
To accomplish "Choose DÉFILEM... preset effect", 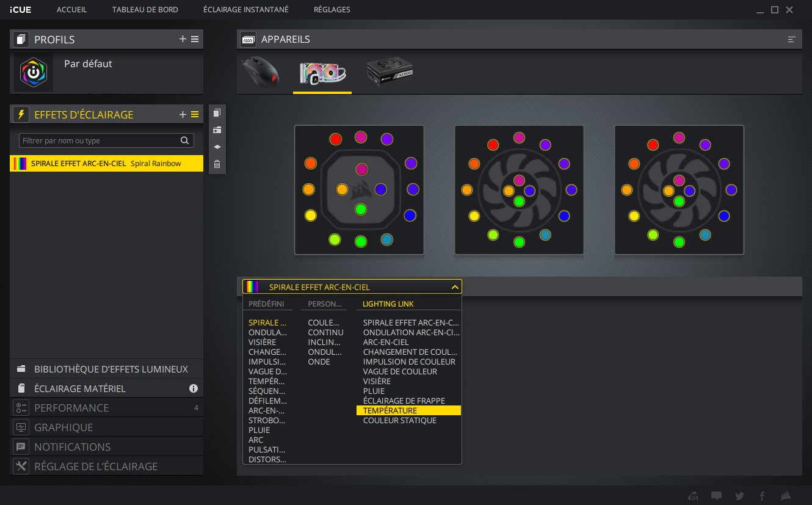I will click(267, 401).
